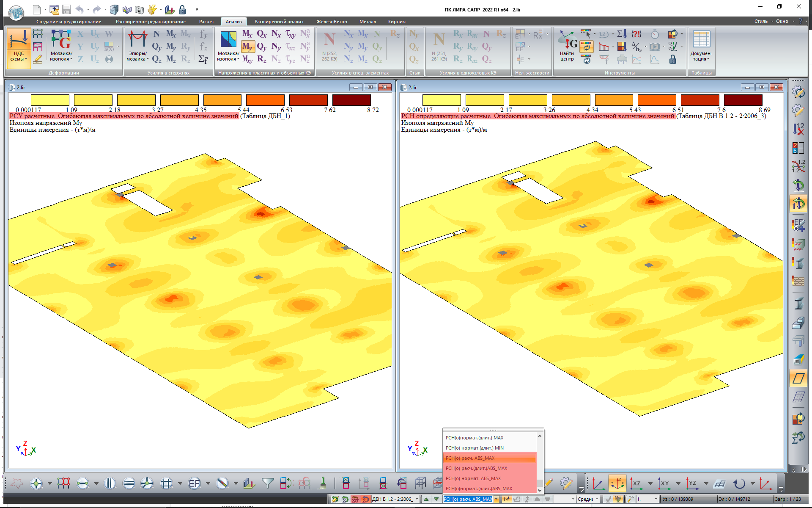Select the Mx plate stress icon
This screenshot has width=812, height=508.
coord(247,34)
